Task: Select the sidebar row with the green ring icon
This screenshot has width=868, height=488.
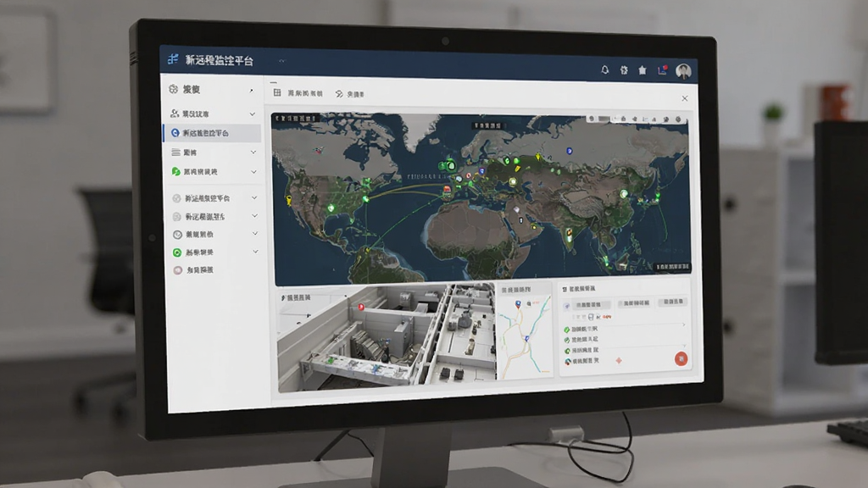Action: (214, 252)
